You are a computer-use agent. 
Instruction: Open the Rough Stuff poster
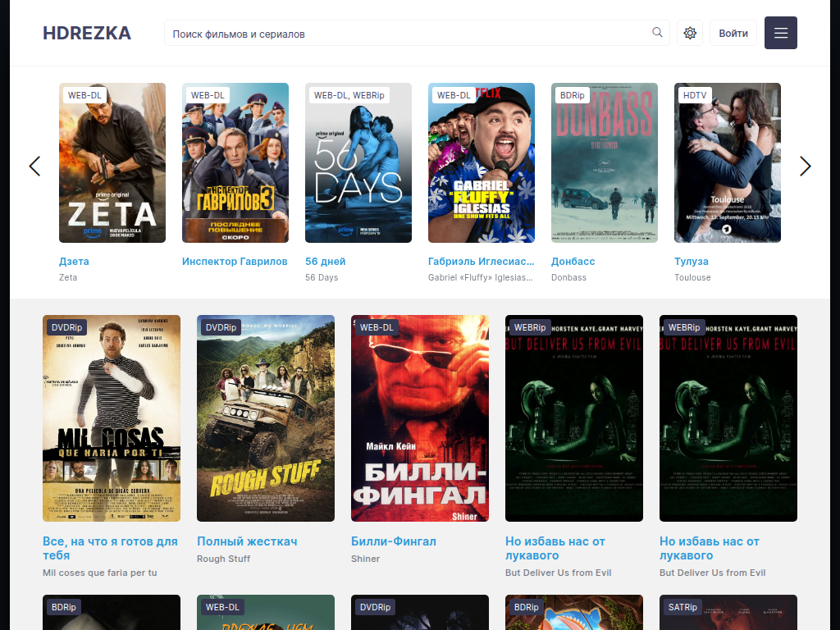point(266,418)
